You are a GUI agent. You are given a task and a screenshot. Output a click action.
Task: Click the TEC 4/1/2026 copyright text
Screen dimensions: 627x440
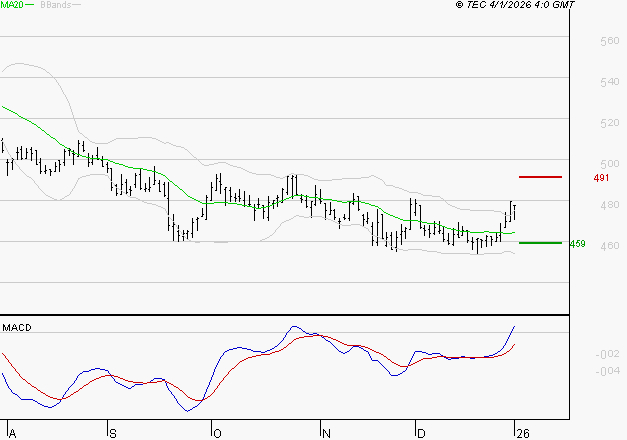pyautogui.click(x=515, y=5)
